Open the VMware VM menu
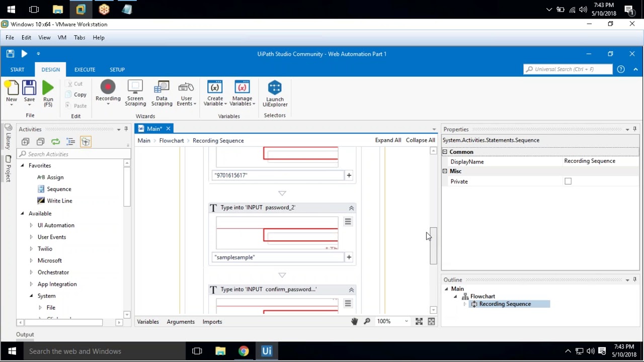Screen dimensions: 644x362 [x=62, y=37]
